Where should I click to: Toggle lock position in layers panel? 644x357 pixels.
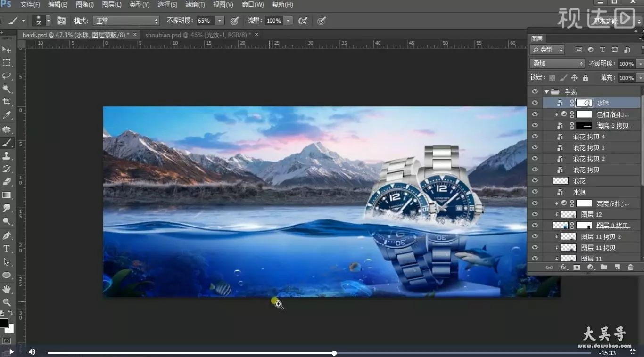click(574, 78)
